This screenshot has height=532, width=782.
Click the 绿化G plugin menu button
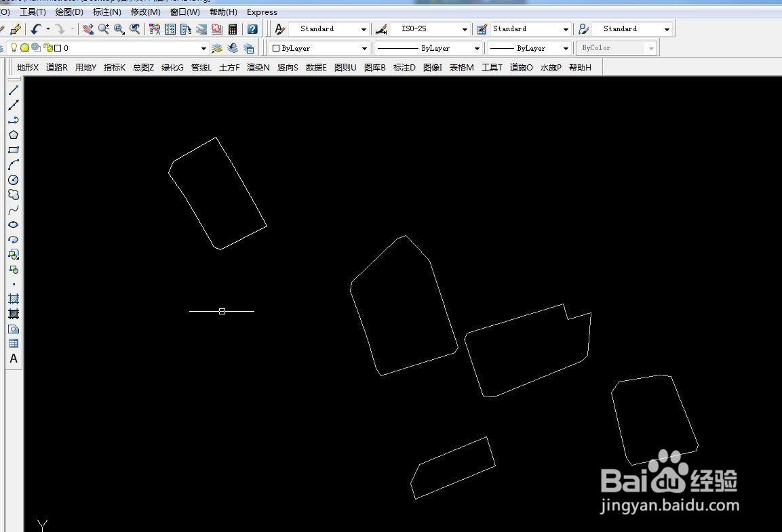pyautogui.click(x=172, y=67)
